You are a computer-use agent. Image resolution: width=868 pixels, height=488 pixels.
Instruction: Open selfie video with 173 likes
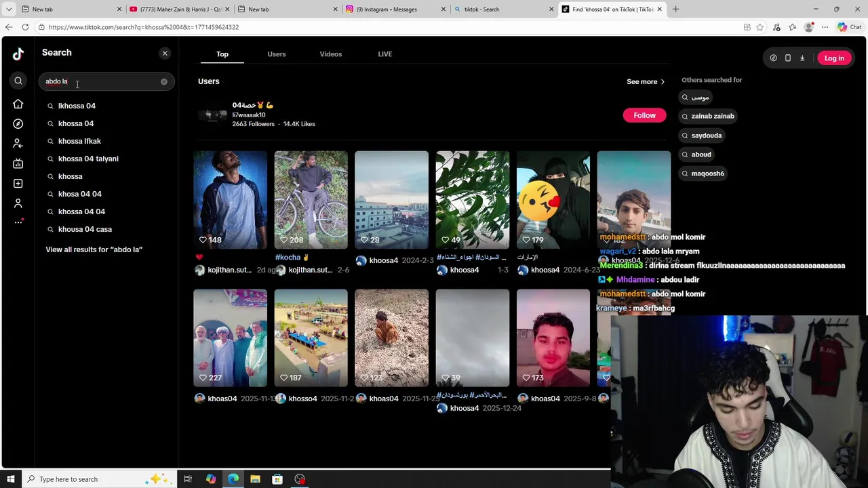pyautogui.click(x=553, y=338)
